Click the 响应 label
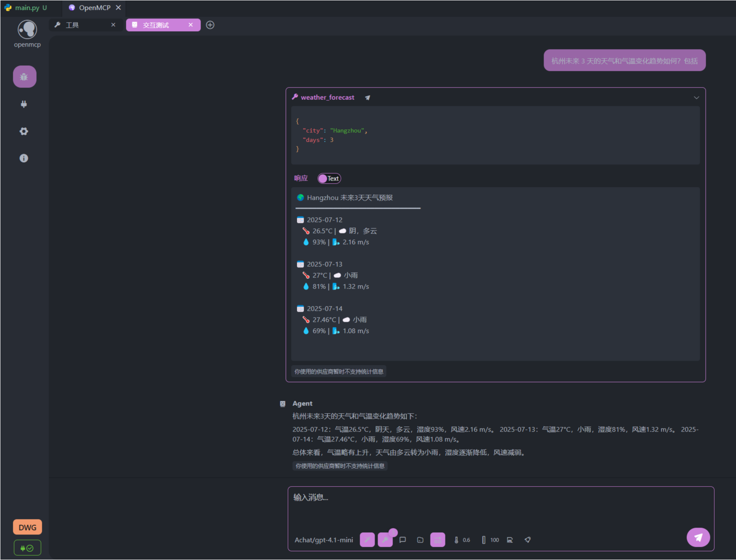Screen dimensions: 736x560 pyautogui.click(x=301, y=178)
